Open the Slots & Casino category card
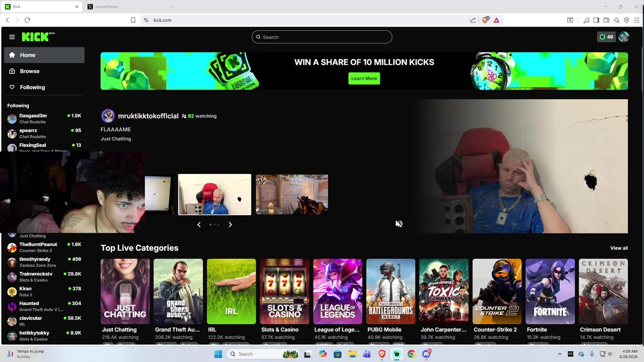This screenshot has height=362, width=644. click(284, 292)
